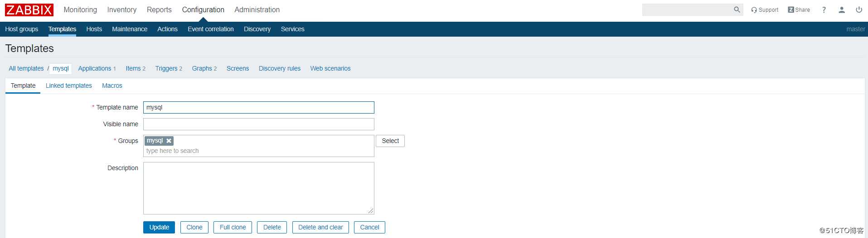Remove mysql group tag with x
The width and height of the screenshot is (868, 238).
click(169, 141)
